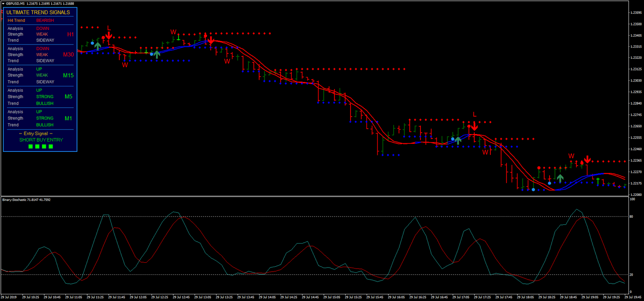The image size is (644, 301).
Task: Click the 29 Jul 17:05 time label
Action: (461, 297)
